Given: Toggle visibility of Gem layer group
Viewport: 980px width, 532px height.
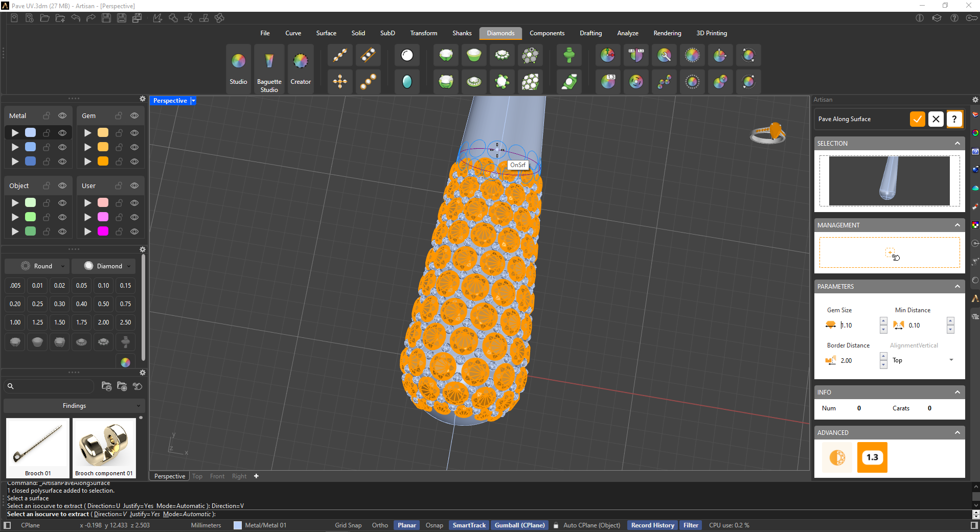Looking at the screenshot, I should click(x=134, y=116).
